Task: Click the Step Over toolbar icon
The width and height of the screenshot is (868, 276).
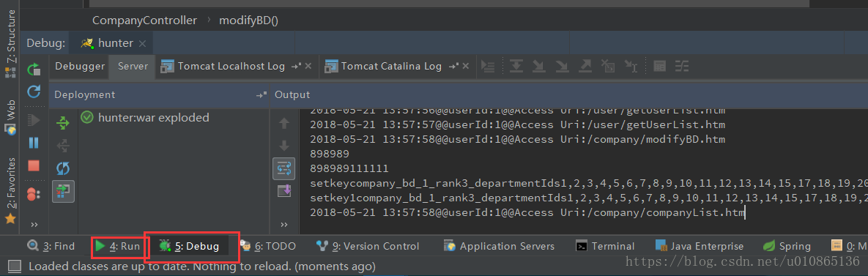Action: click(x=516, y=67)
